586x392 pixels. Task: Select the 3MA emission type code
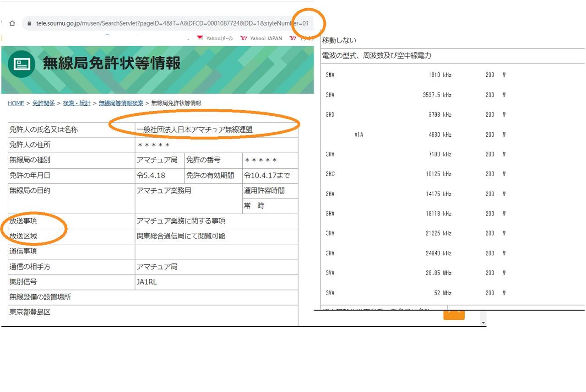330,75
